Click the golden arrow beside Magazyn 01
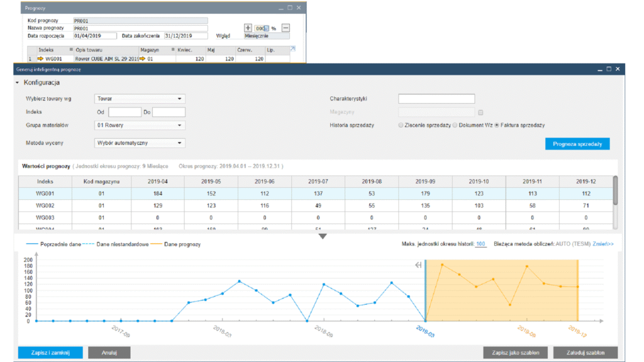The image size is (644, 362). tap(143, 58)
